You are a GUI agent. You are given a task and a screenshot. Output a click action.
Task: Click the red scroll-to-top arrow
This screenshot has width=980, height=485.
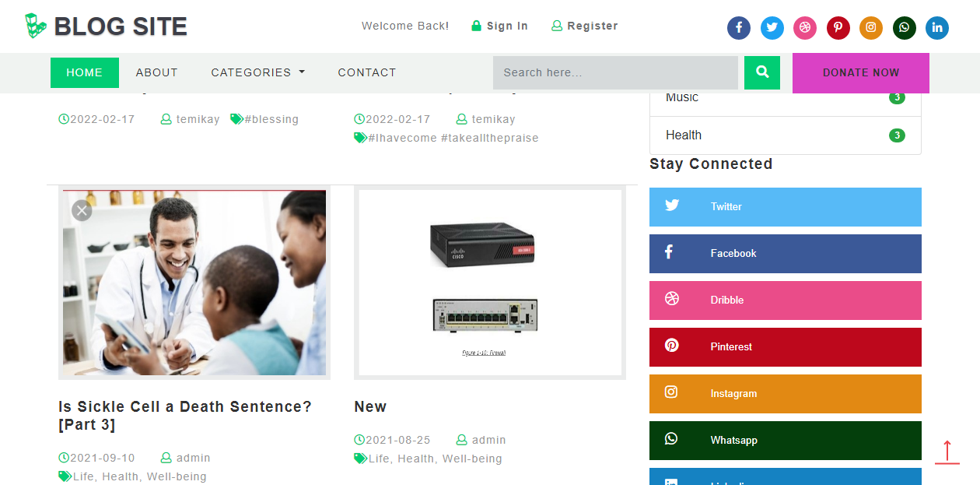947,452
